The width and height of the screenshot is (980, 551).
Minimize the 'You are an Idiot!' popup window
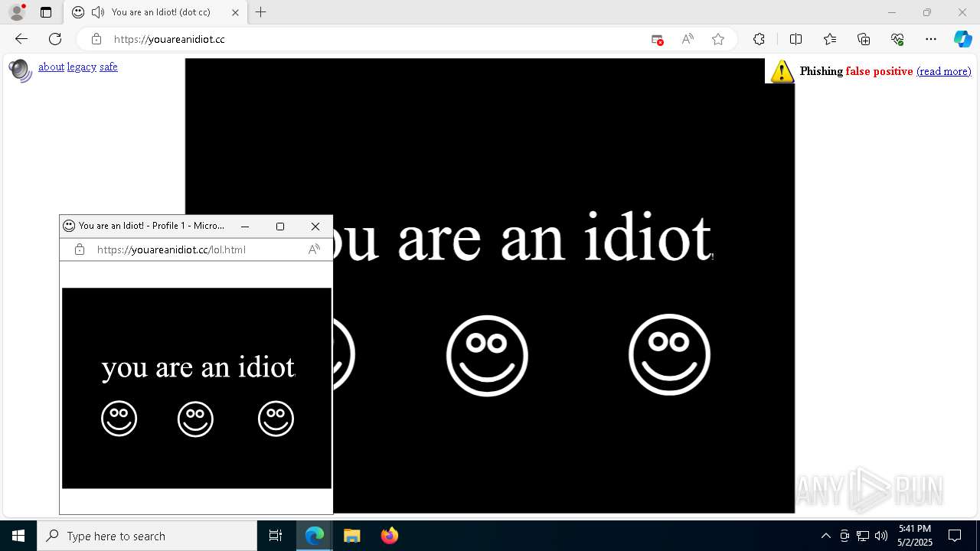(245, 227)
